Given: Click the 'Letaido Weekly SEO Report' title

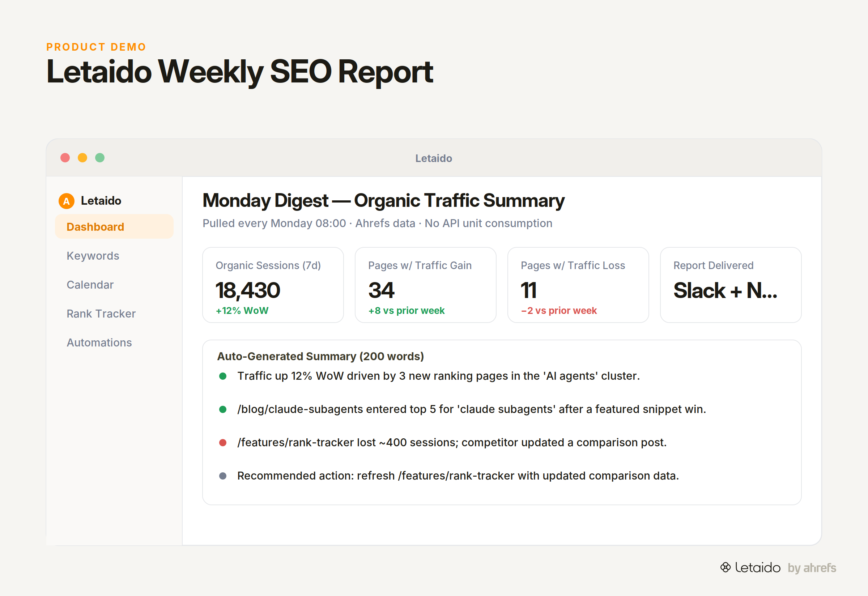Looking at the screenshot, I should tap(239, 71).
